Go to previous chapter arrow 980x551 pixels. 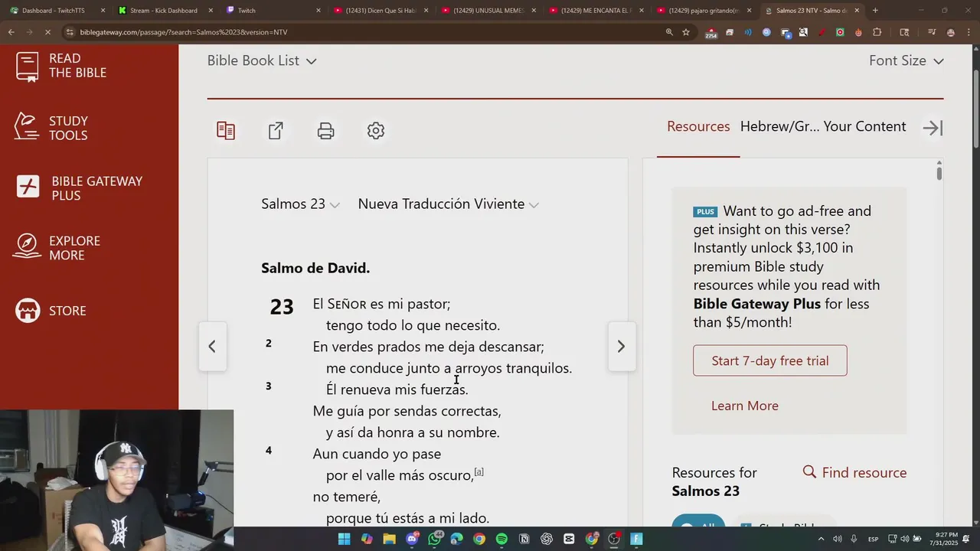click(212, 346)
